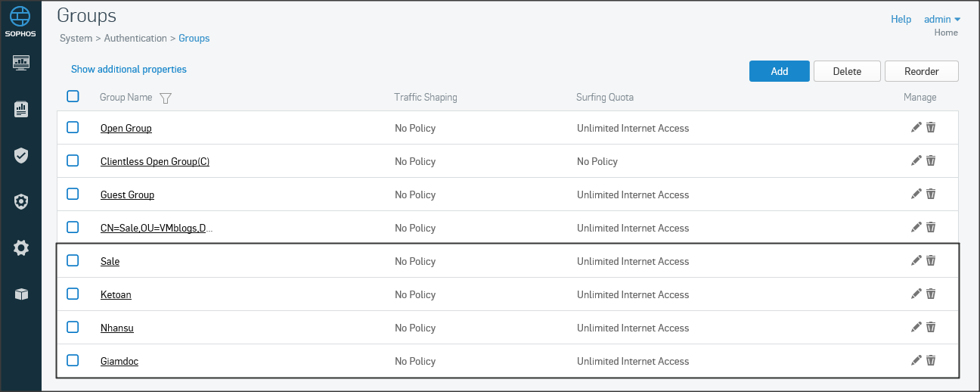Edit the Ketoan group with pencil icon
Image resolution: width=980 pixels, height=392 pixels.
[916, 294]
